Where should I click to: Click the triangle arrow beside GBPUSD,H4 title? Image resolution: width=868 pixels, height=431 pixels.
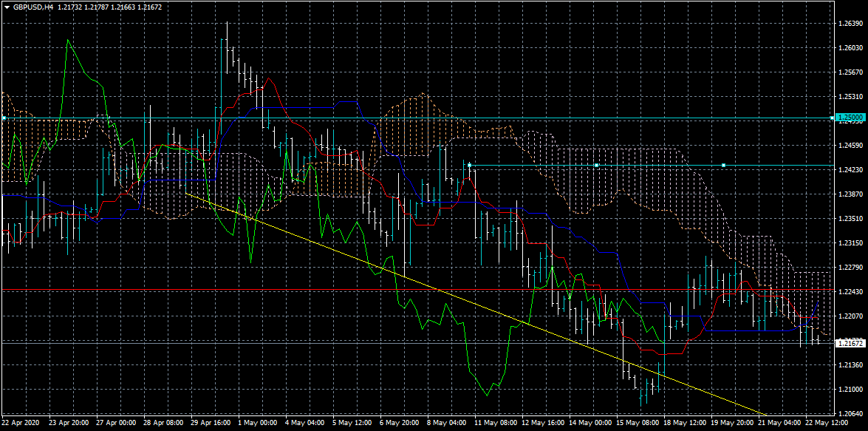coord(7,7)
